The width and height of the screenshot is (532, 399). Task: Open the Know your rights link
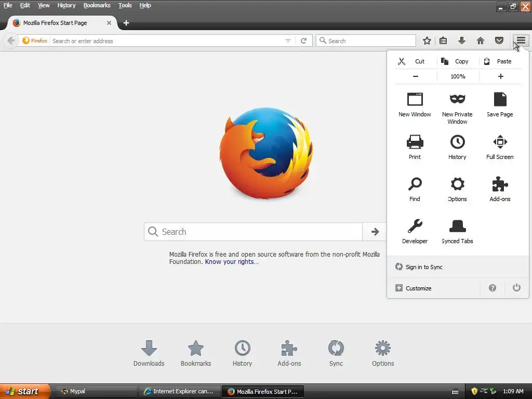232,262
